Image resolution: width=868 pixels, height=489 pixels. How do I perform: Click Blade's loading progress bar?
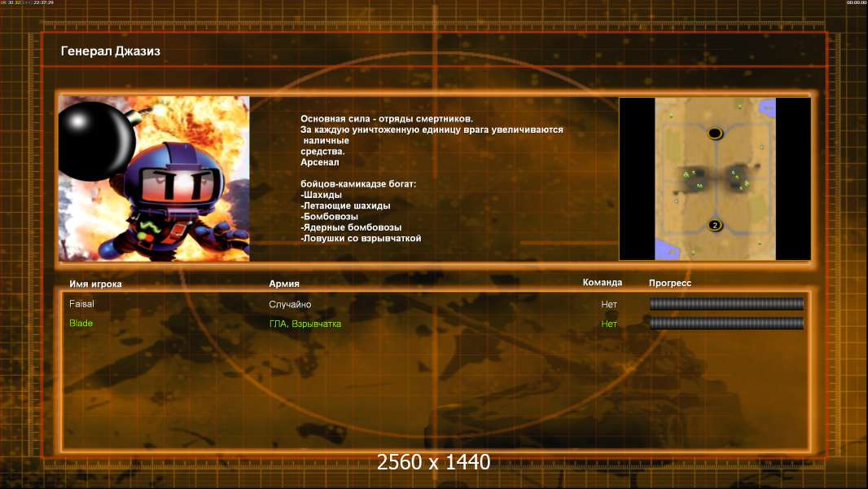pyautogui.click(x=726, y=324)
